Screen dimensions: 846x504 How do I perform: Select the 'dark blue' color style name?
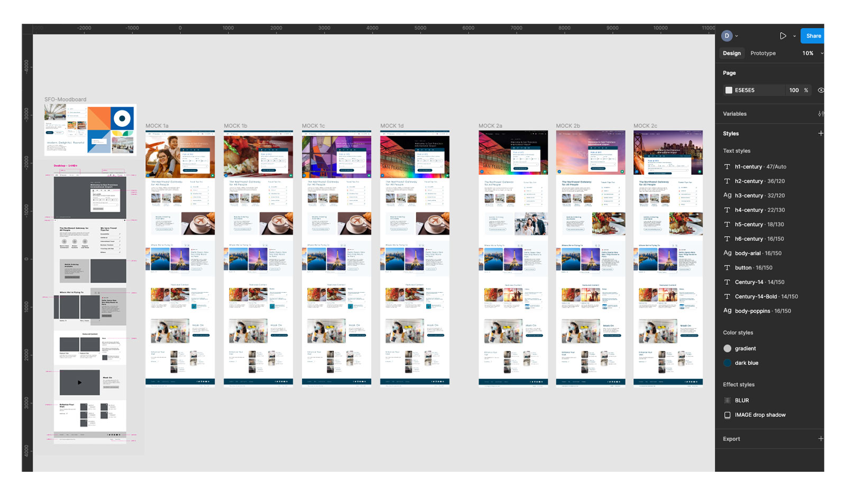click(747, 363)
